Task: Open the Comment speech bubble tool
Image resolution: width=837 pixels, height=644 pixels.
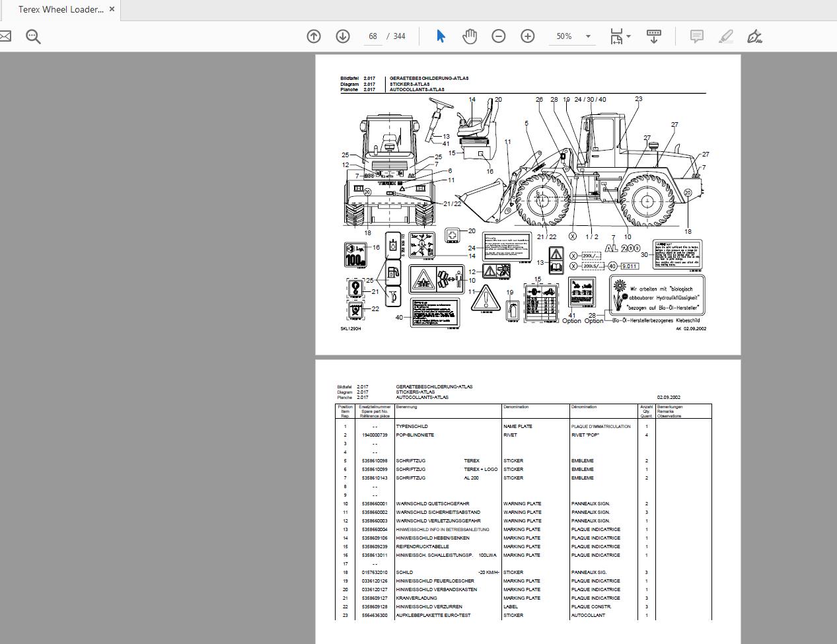Action: coord(696,36)
